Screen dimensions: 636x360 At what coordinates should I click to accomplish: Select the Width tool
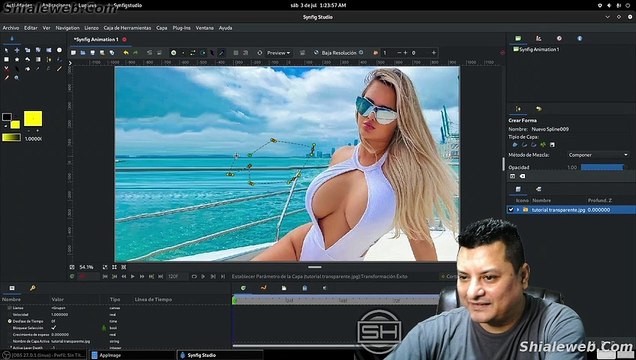17,69
